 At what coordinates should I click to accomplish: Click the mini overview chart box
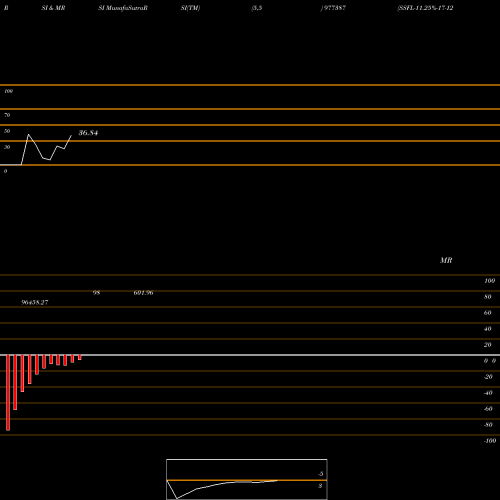click(x=247, y=479)
